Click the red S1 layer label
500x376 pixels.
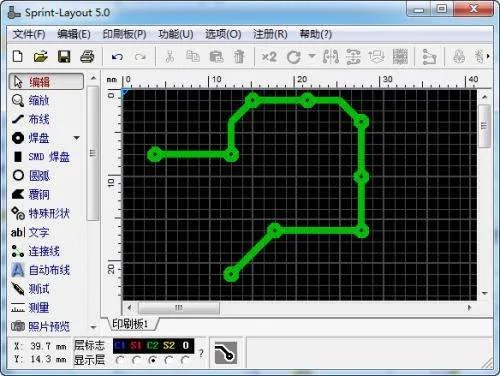136,346
